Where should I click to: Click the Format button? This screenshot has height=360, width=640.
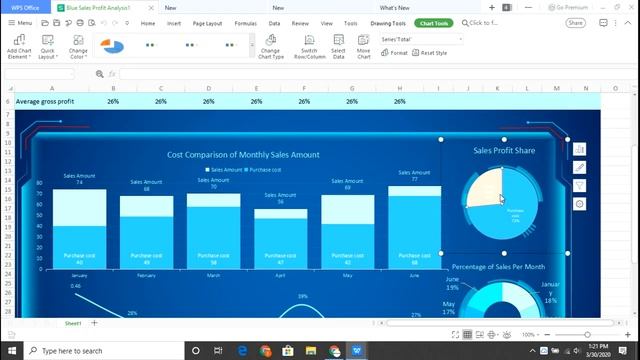pos(394,53)
